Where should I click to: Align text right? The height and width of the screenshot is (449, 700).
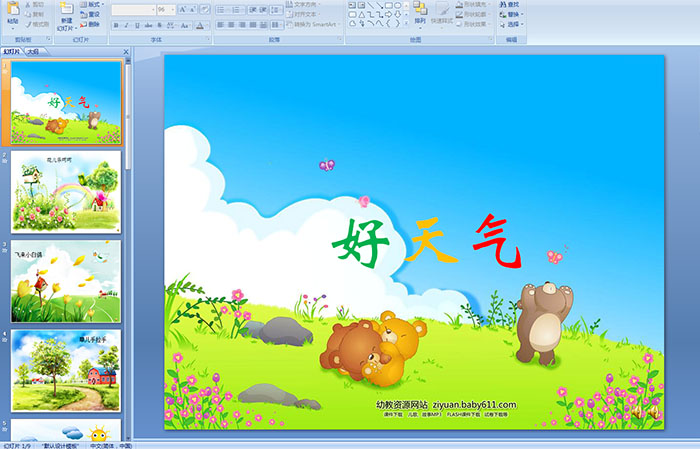pos(242,25)
